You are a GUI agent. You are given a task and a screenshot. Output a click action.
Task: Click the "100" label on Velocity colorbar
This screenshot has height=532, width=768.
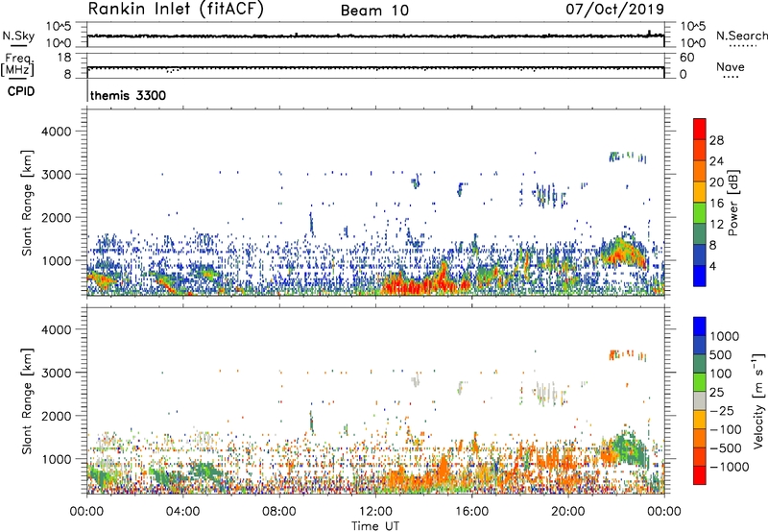coord(721,374)
